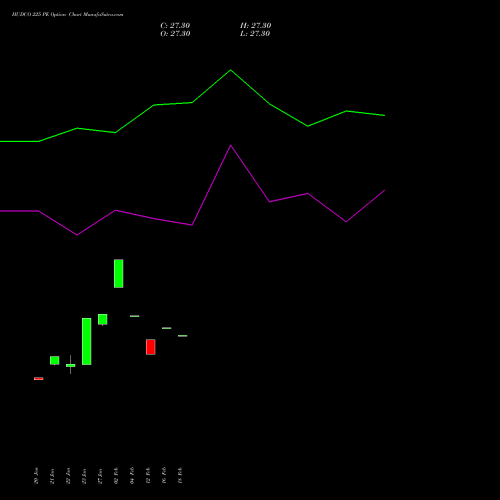
Task: Select the 23 Jan date label
Action: [84, 476]
